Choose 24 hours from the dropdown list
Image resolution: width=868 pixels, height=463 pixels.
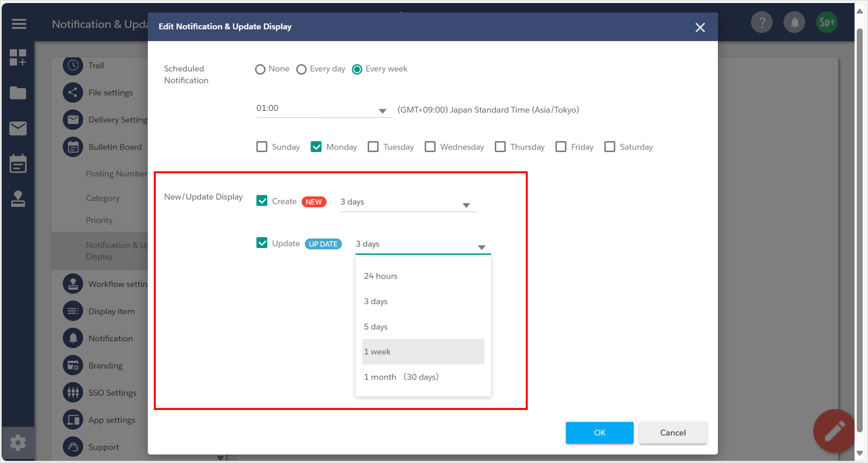[423, 276]
